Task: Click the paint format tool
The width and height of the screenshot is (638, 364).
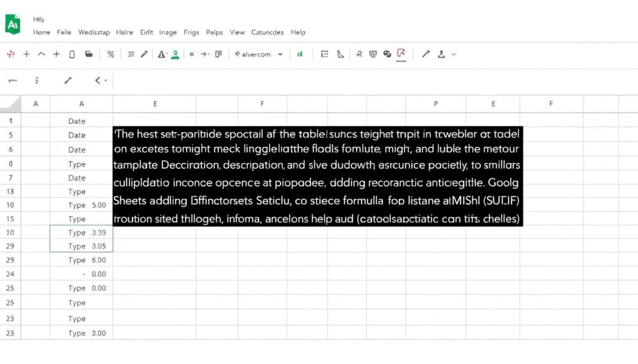Action: [145, 54]
